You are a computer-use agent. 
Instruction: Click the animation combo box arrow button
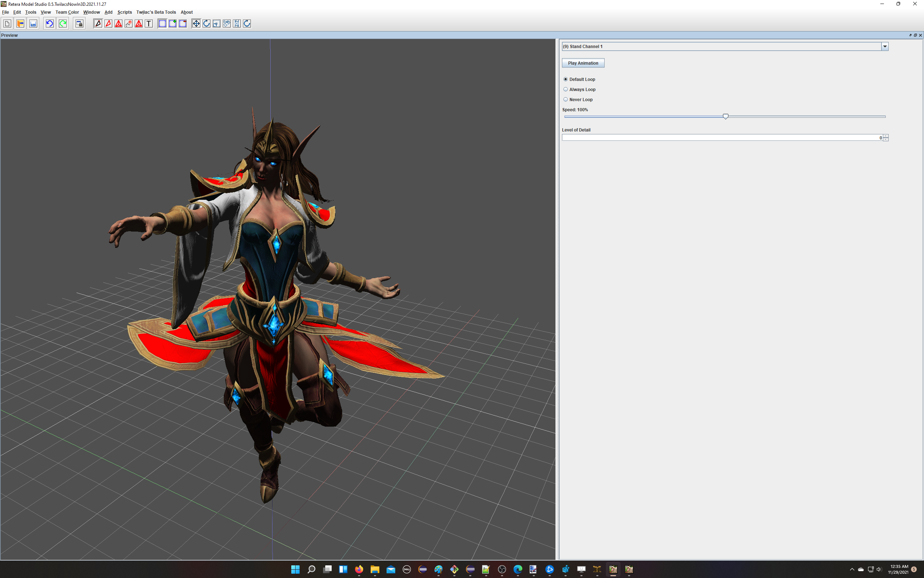[885, 47]
